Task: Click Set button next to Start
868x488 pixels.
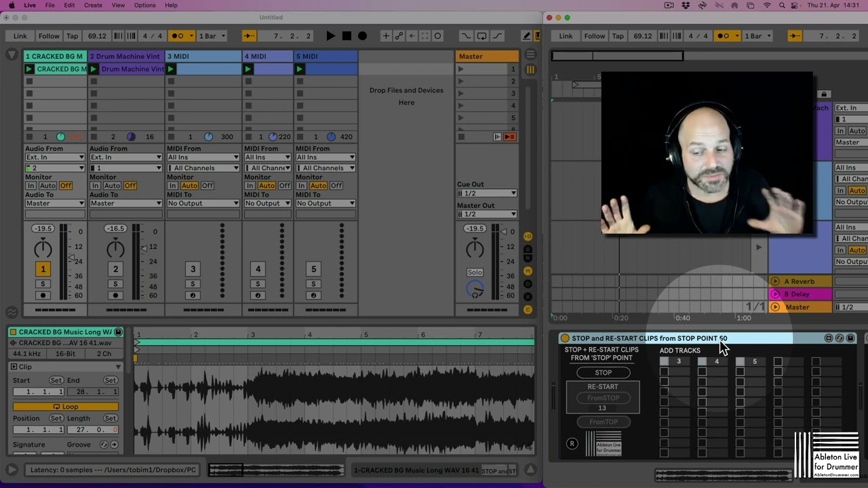Action: (56, 380)
